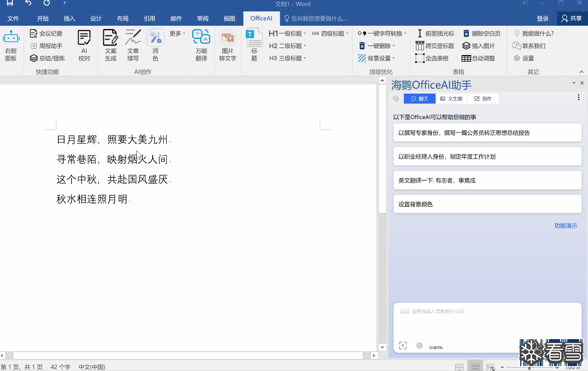Open the 文件 menu

tap(13, 18)
